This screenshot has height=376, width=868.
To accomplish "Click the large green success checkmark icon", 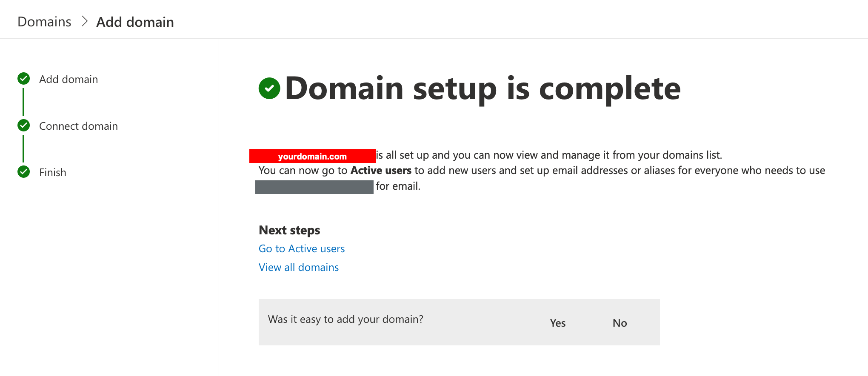I will (269, 88).
